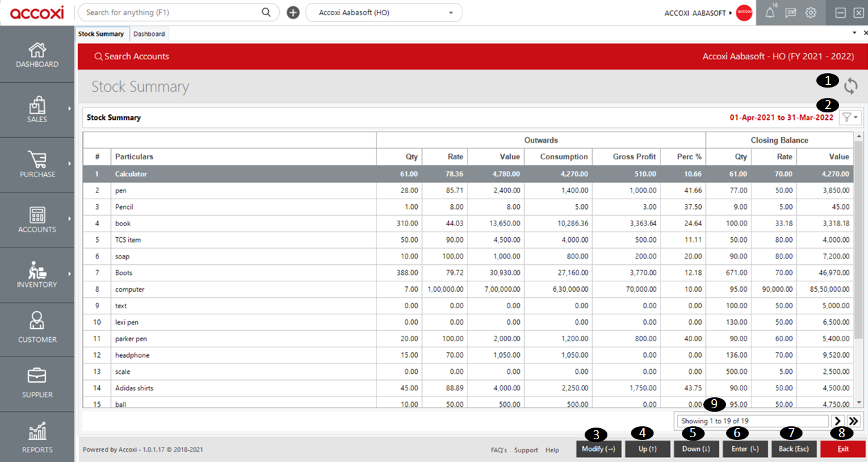Screen dimensions: 868x462
Task: Select the Adidas shirts row
Action: coord(468,388)
